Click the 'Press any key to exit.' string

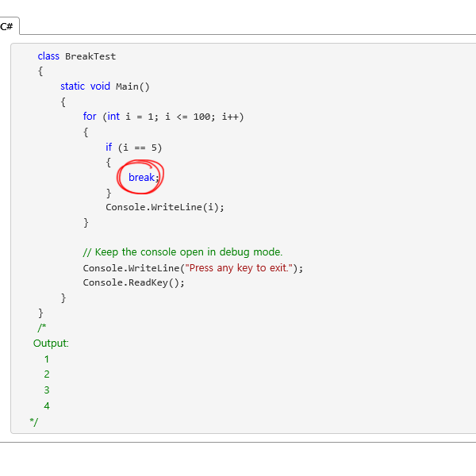click(x=239, y=268)
